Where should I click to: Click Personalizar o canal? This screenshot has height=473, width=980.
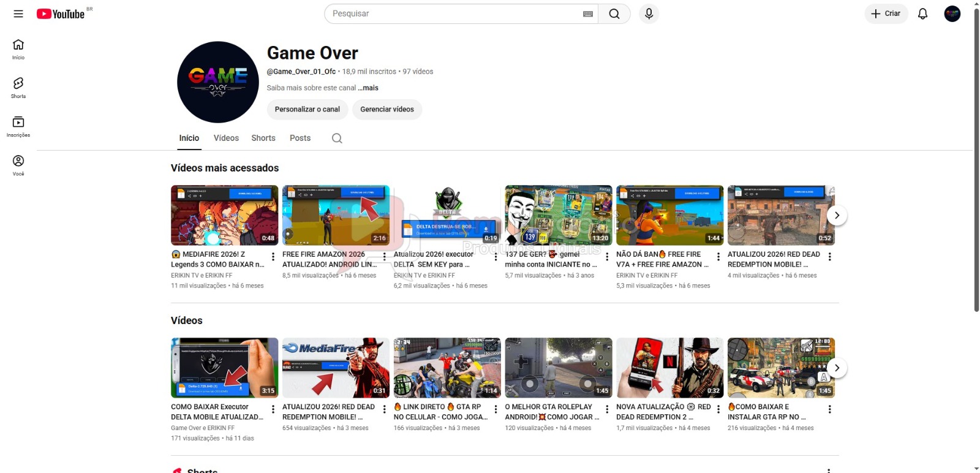coord(307,109)
